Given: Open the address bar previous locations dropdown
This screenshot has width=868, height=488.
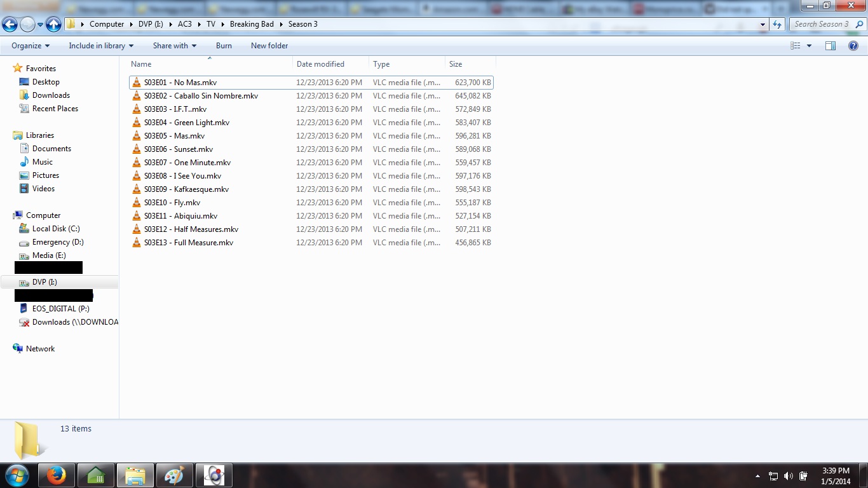Looking at the screenshot, I should pyautogui.click(x=763, y=24).
